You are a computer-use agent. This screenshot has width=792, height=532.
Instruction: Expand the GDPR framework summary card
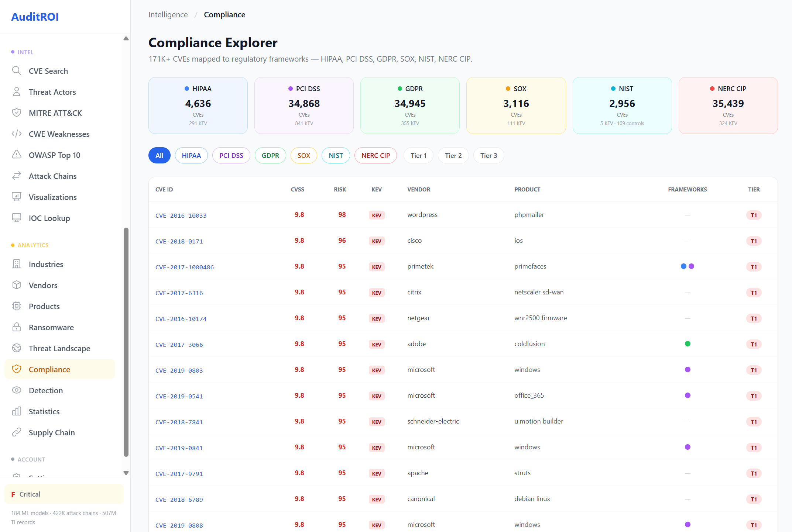click(410, 106)
